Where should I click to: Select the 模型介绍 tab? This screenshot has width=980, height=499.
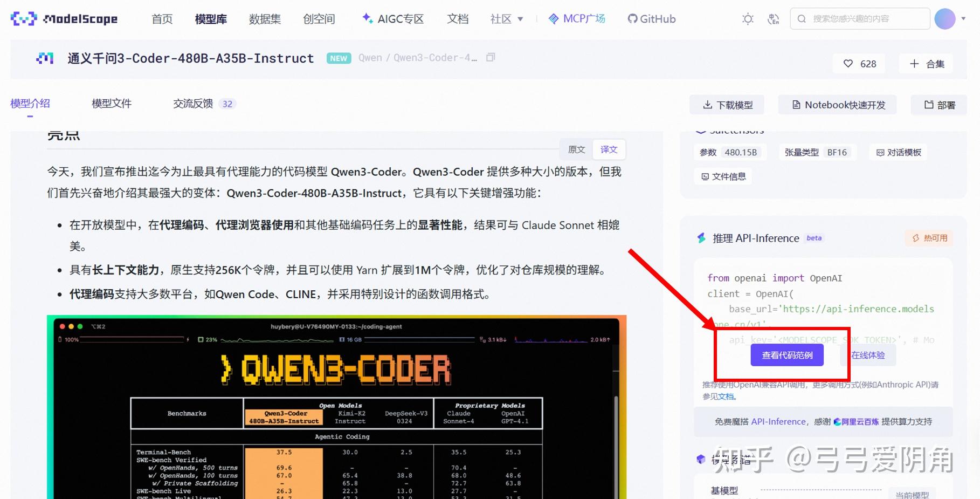pyautogui.click(x=30, y=104)
